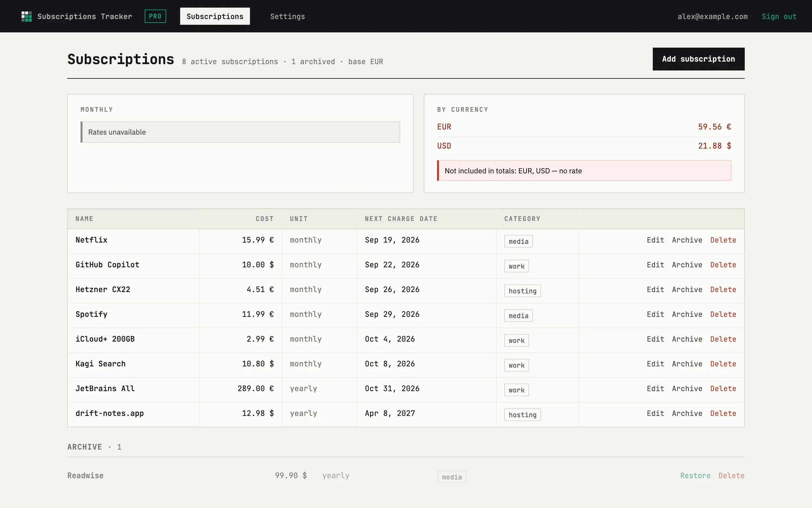Edit the drift-notes.app subscription

[x=655, y=413]
